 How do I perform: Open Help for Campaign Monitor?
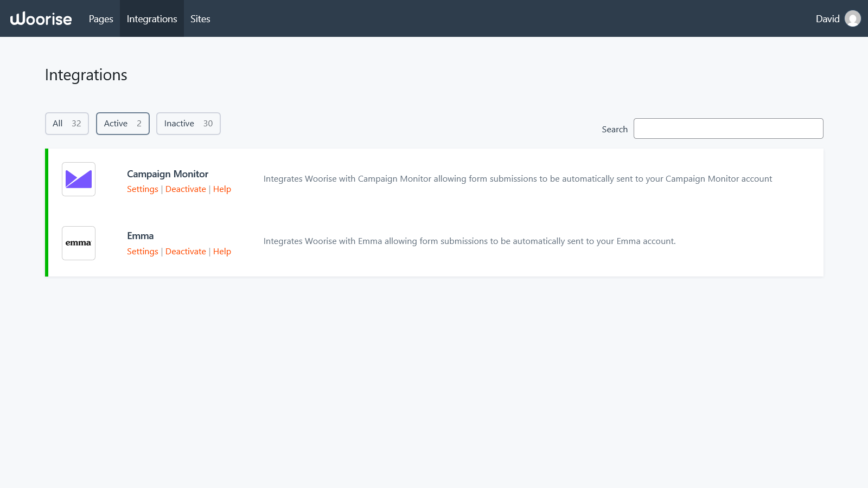(222, 189)
